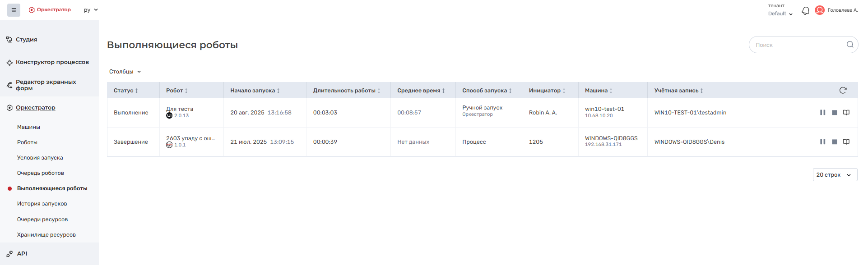868x265 pixels.
Task: Change rows per page from 20 строк
Action: pyautogui.click(x=835, y=175)
